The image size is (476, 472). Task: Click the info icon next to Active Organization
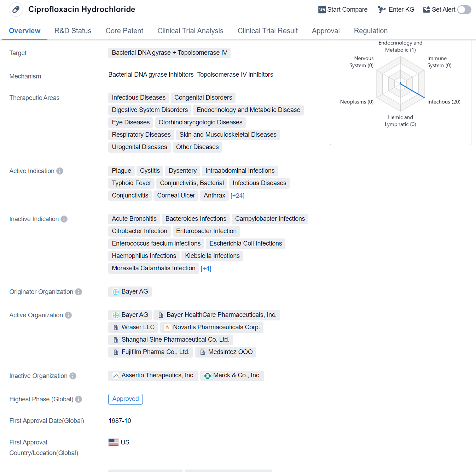click(x=68, y=315)
